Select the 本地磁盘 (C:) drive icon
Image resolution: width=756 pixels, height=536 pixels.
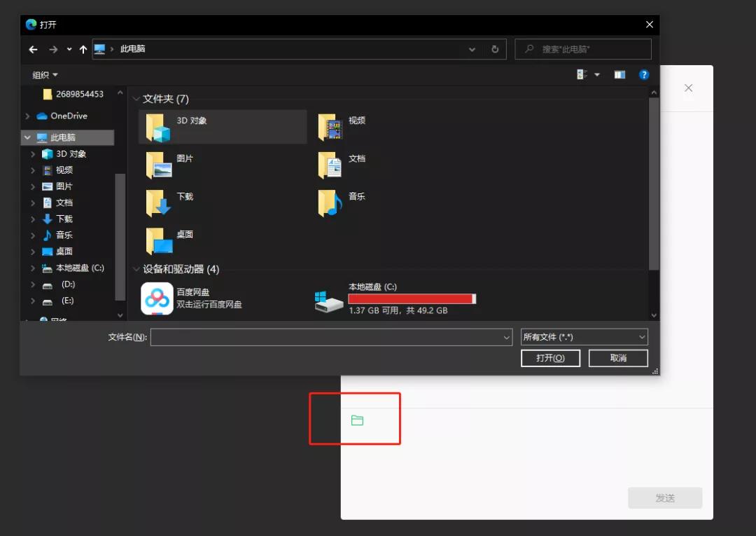pyautogui.click(x=329, y=301)
